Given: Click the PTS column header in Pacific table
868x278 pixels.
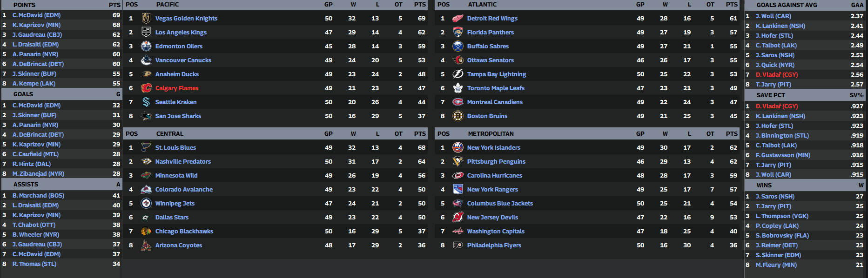Looking at the screenshot, I should (420, 5).
